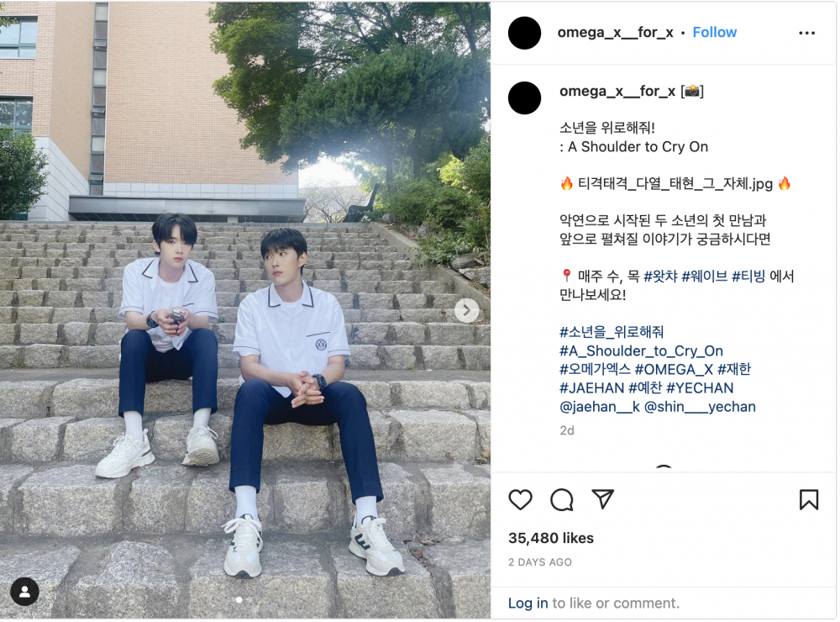The width and height of the screenshot is (840, 622).
Task: Open #티빙 hashtag
Action: [x=748, y=277]
